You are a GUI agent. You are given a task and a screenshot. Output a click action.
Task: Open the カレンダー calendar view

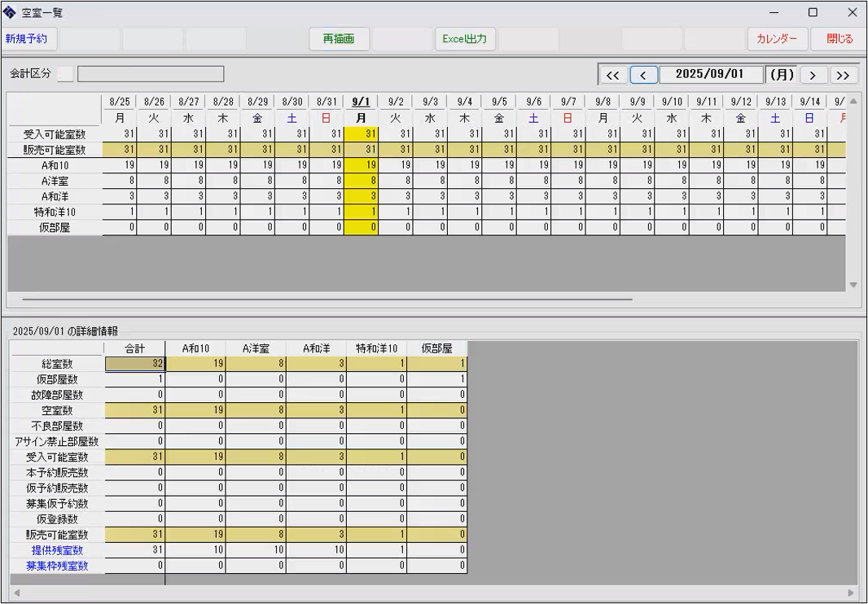[777, 39]
